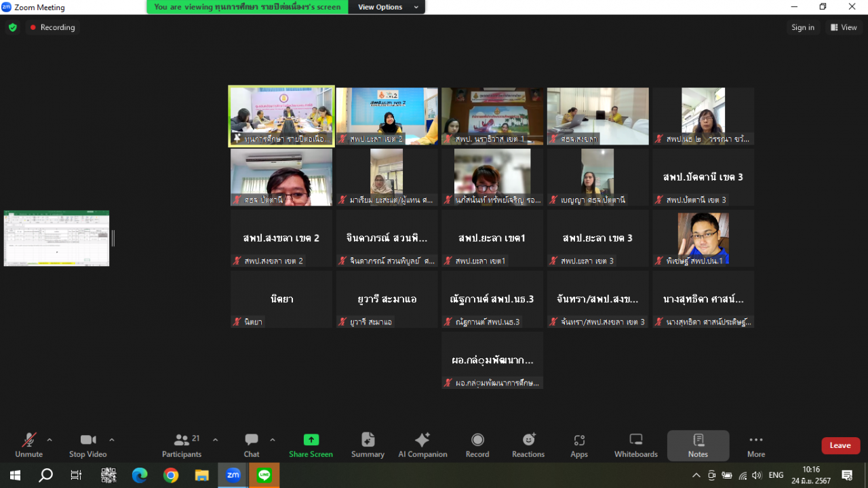This screenshot has height=488, width=868.
Task: Select the นางสุทธิดา participant tile
Action: pyautogui.click(x=703, y=299)
